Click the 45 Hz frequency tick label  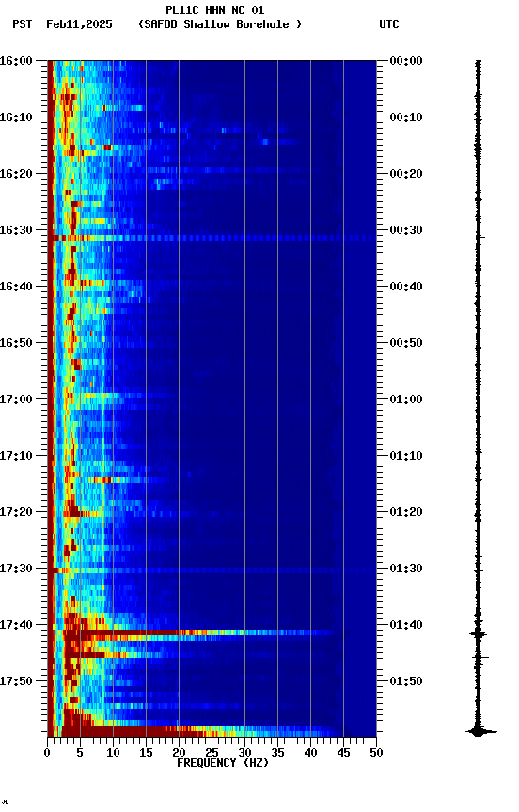[x=343, y=753]
